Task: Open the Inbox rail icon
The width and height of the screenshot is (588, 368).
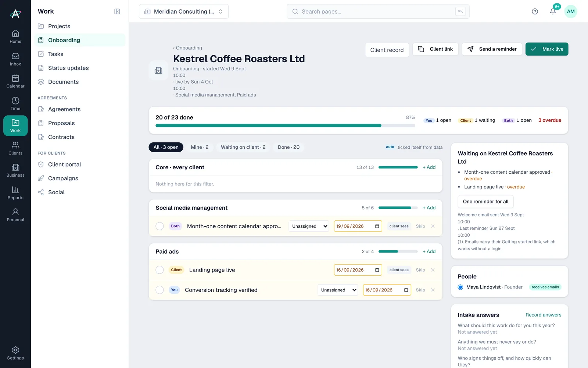Action: point(15,59)
